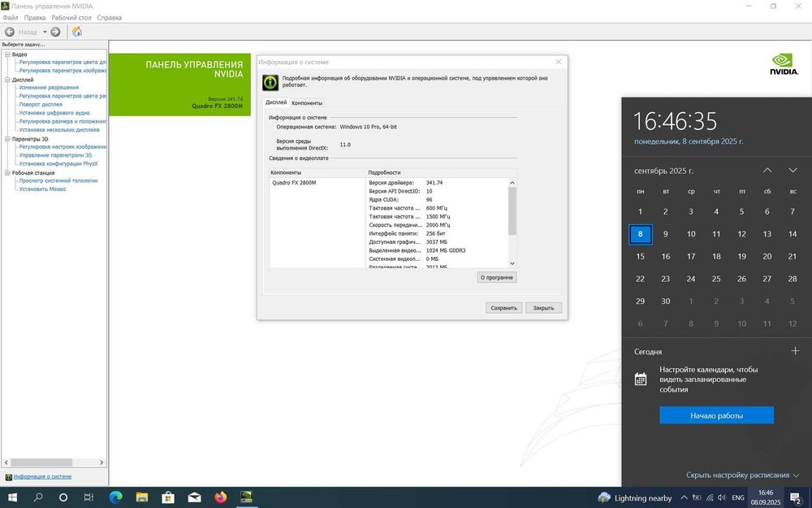Click the Информация о системе link

click(x=42, y=476)
